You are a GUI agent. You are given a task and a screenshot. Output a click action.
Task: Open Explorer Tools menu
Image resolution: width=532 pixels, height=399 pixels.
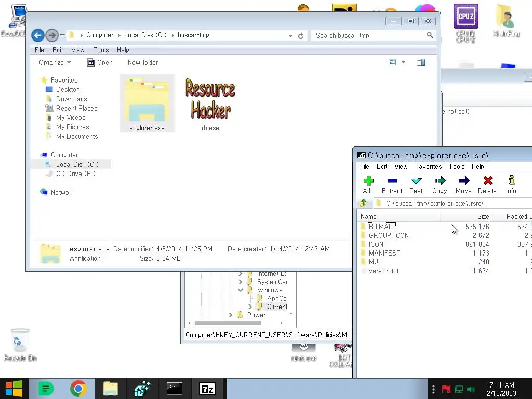click(101, 50)
